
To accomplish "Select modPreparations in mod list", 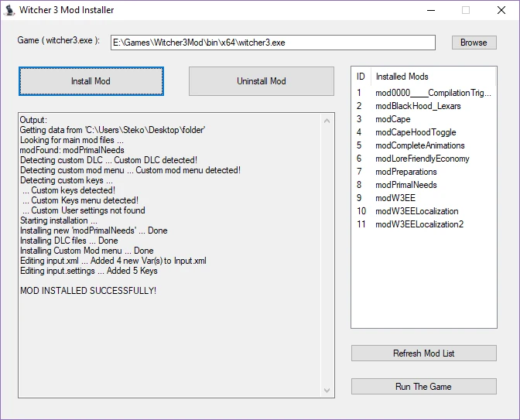I will [x=424, y=172].
